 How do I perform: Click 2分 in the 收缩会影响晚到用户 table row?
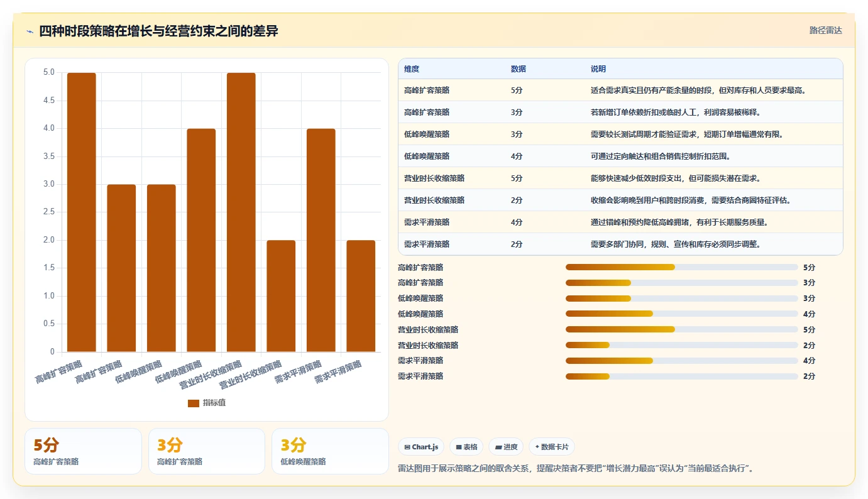[x=517, y=200]
